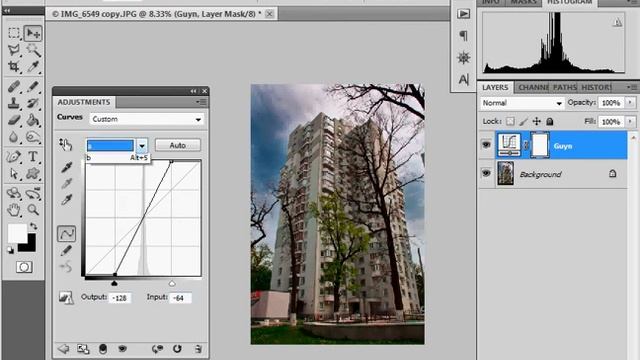Switch to the Masks tab
The height and width of the screenshot is (360, 640).
coord(524,2)
